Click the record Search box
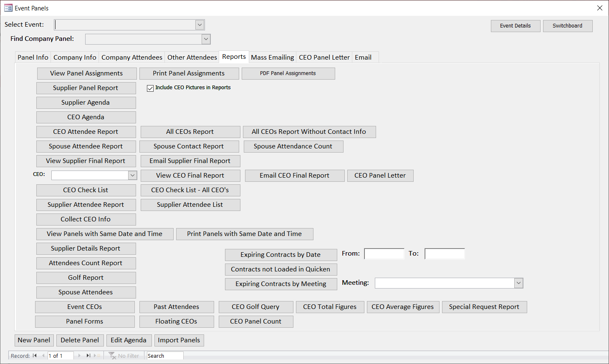 pyautogui.click(x=164, y=356)
